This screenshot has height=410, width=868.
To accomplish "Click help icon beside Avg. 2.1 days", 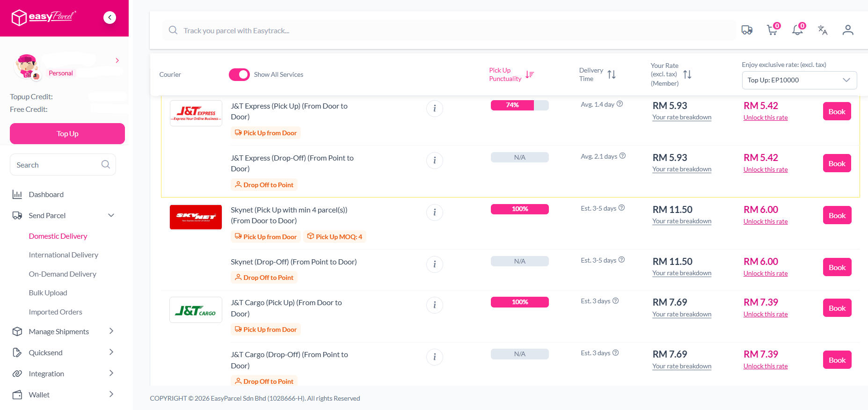I will (x=622, y=156).
